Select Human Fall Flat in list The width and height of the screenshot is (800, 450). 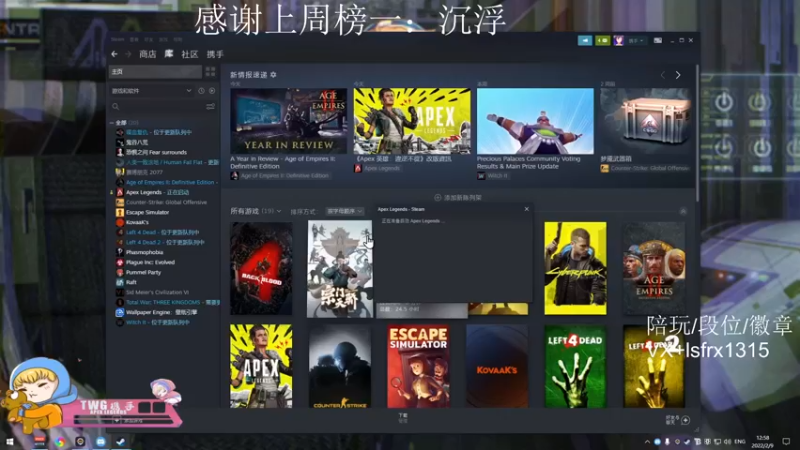(x=167, y=162)
